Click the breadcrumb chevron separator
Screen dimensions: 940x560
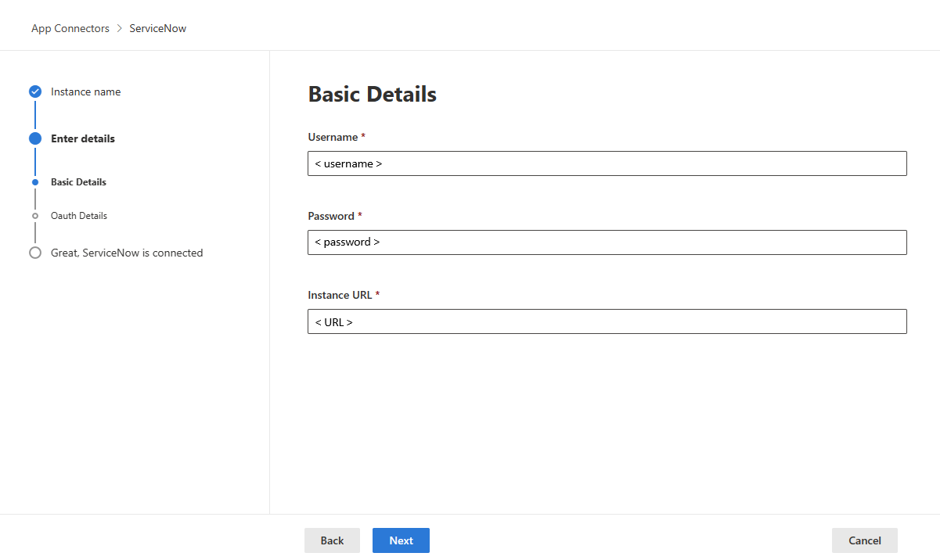pos(117,28)
